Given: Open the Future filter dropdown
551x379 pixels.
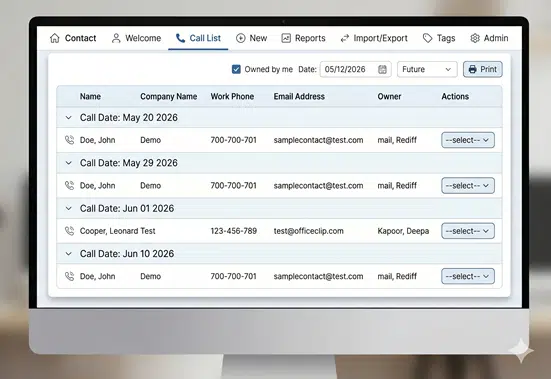Looking at the screenshot, I should pos(427,69).
